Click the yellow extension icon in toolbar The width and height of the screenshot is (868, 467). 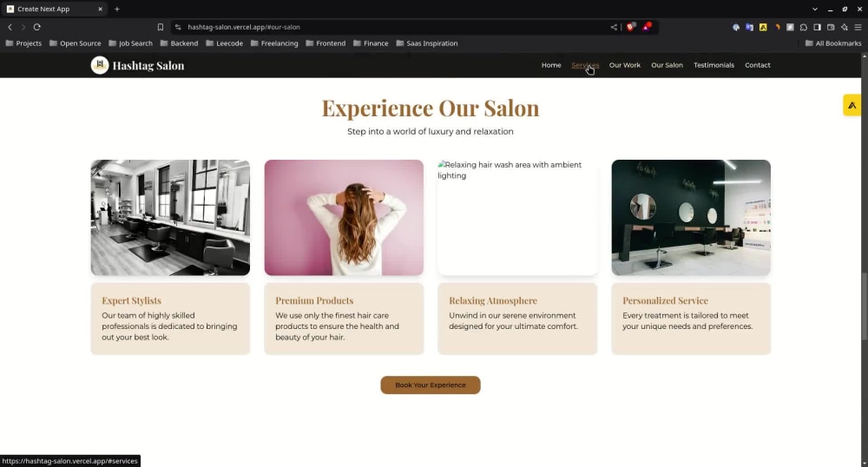(763, 27)
